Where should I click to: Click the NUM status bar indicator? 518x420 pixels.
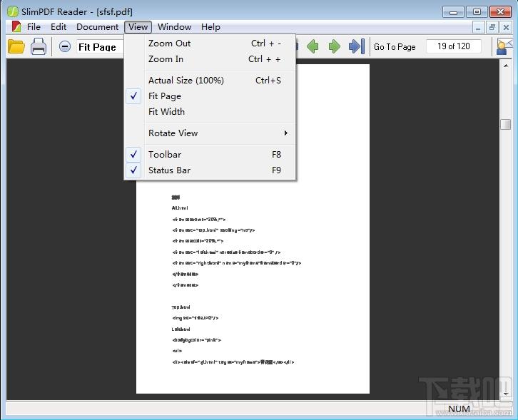459,409
